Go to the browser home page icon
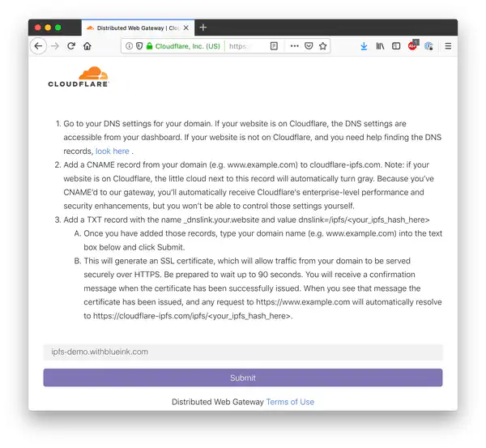Screen dimensions: 486x448 tap(87, 46)
